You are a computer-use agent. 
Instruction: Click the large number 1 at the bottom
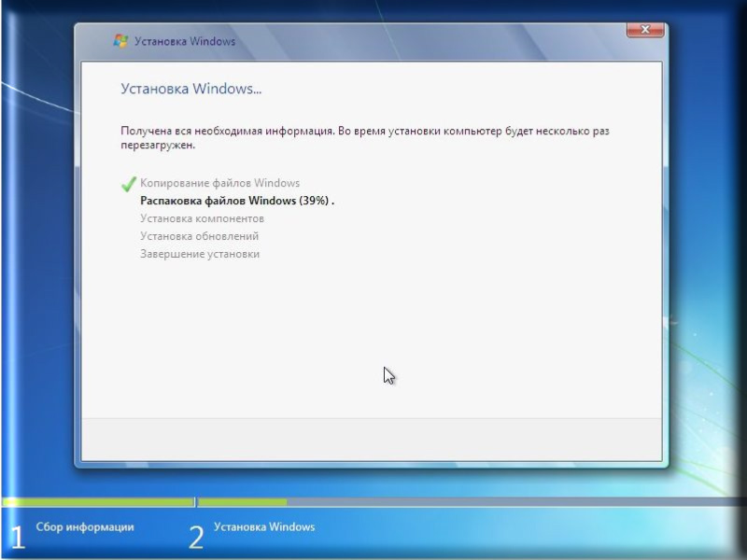(x=16, y=537)
